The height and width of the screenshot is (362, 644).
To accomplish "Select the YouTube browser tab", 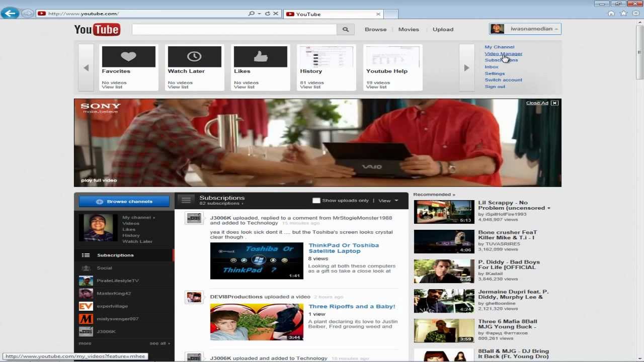I will pos(334,14).
